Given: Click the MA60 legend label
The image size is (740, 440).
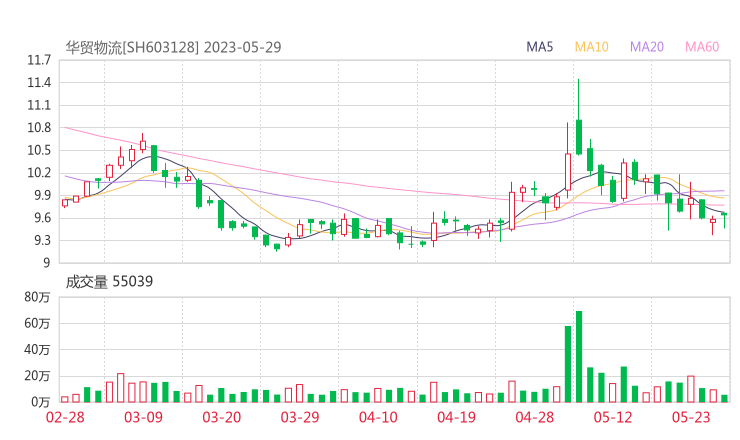Looking at the screenshot, I should 702,47.
